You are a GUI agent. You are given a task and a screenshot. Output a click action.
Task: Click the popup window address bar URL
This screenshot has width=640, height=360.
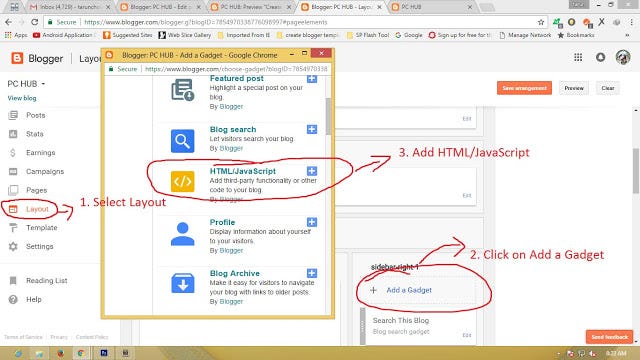(236, 69)
